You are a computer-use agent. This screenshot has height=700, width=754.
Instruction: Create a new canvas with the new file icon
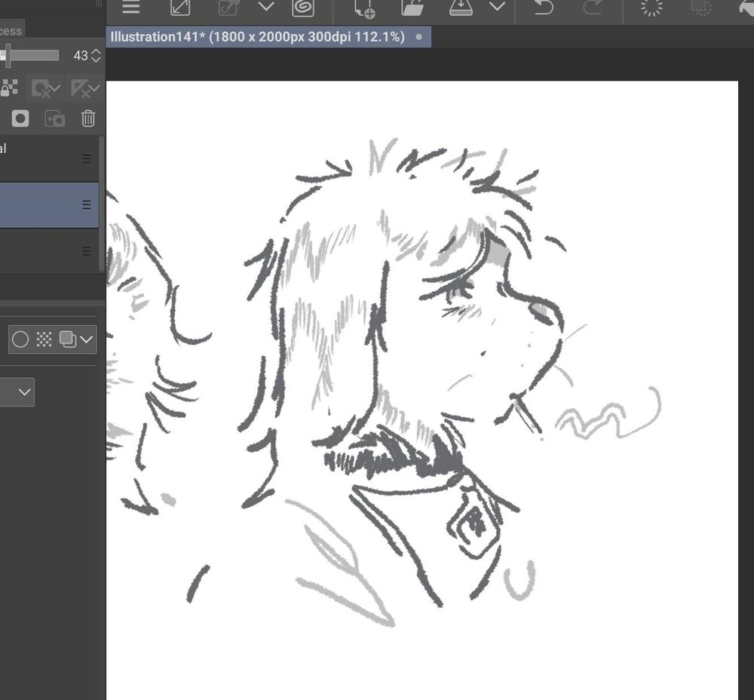[x=364, y=8]
